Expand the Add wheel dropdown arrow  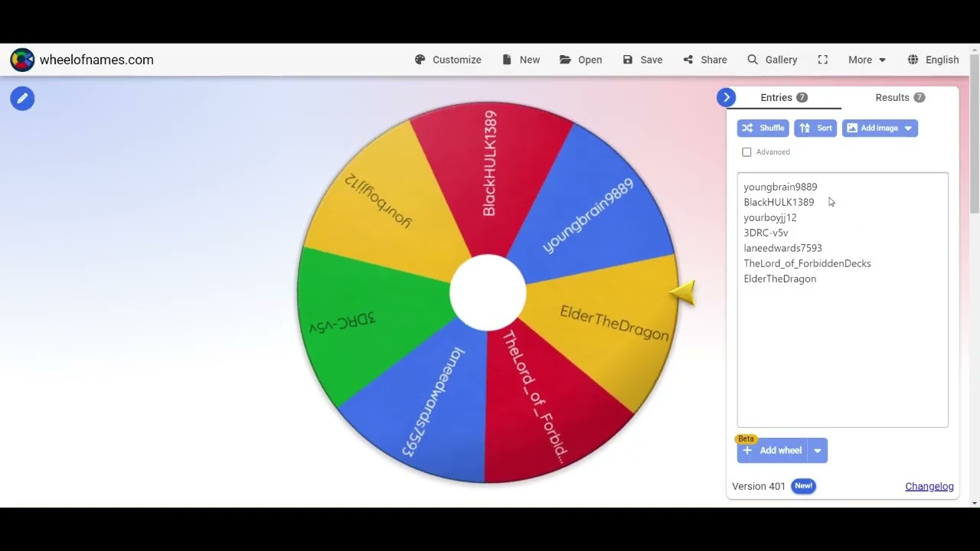818,451
